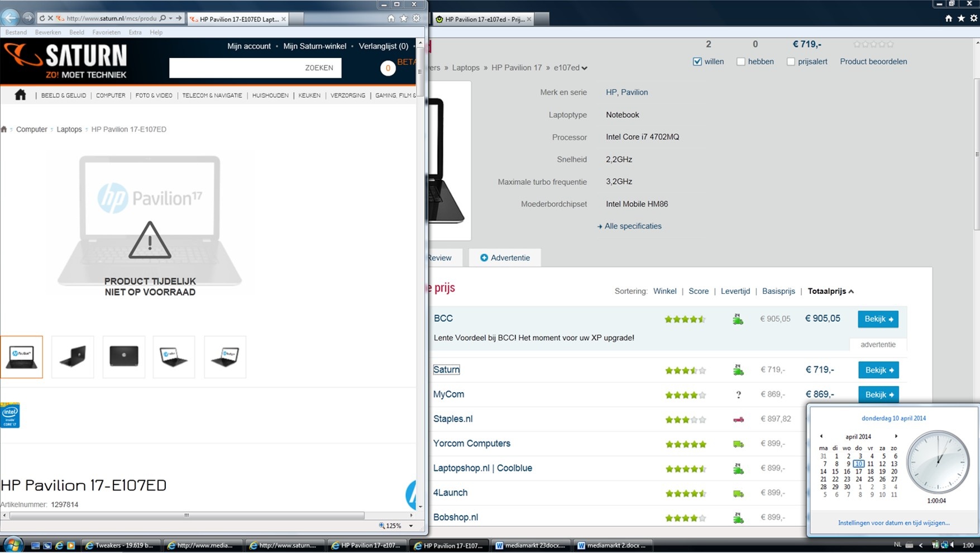Screen dimensions: 980x553
Task: Open the Mijn account link
Action: tap(249, 46)
